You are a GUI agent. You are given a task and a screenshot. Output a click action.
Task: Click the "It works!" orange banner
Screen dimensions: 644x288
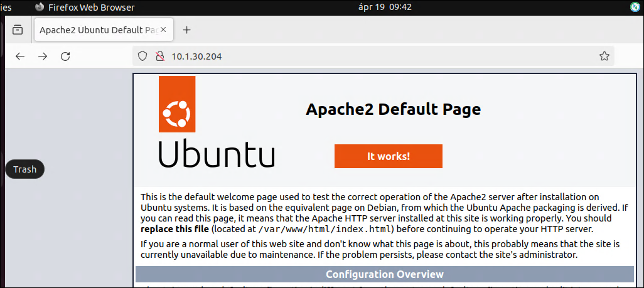pos(388,156)
